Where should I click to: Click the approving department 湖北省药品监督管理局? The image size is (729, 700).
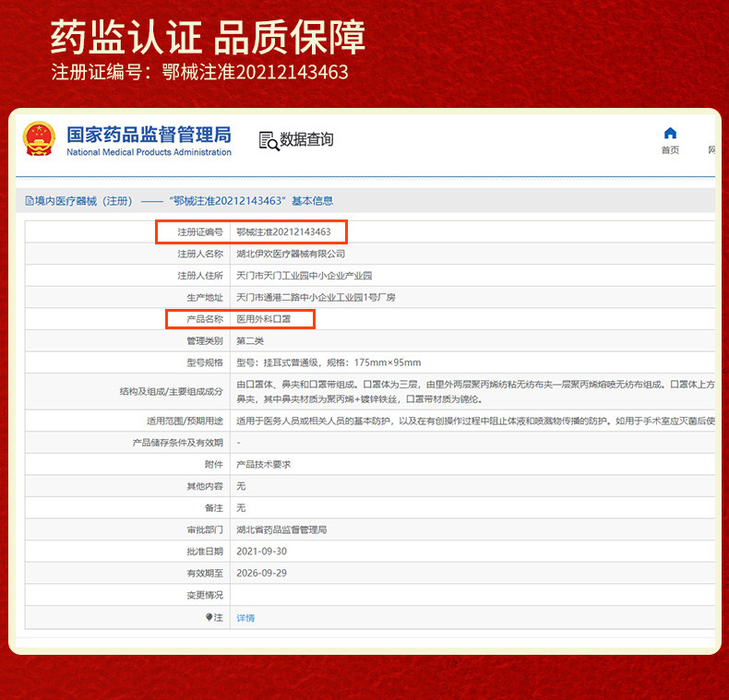pos(281,529)
